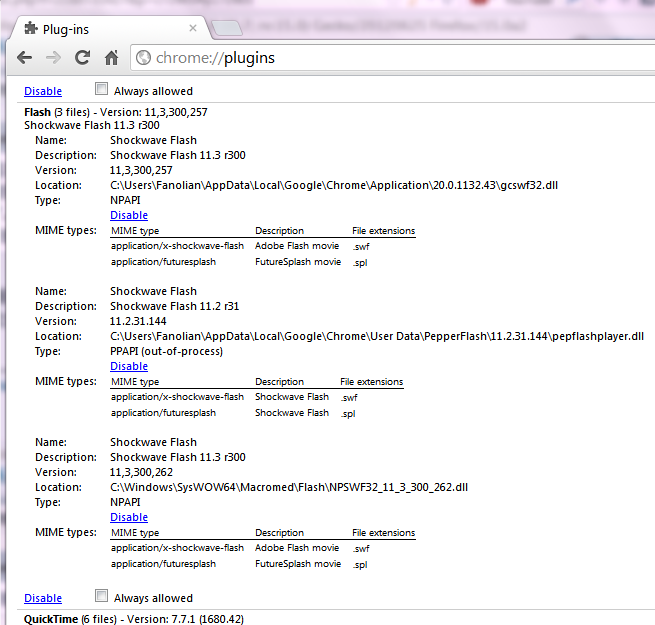Toggle Always allowed checkbox above QuickTime
This screenshot has height=625, width=655.
pyautogui.click(x=101, y=597)
